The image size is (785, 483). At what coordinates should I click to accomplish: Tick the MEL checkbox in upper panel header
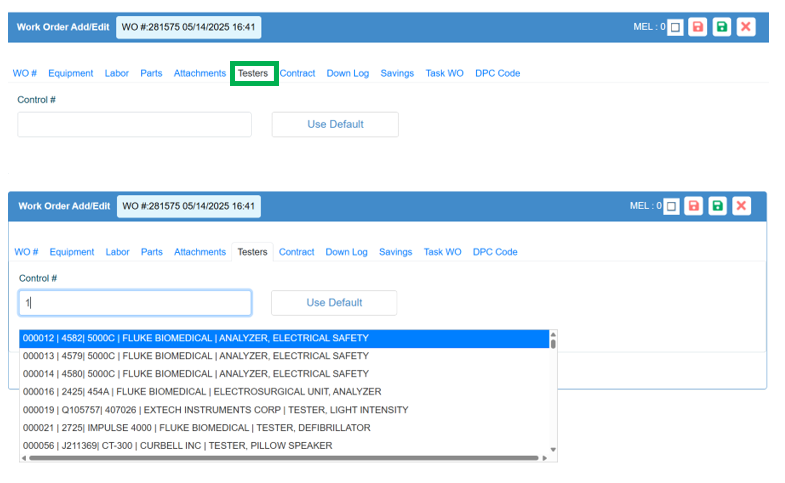pyautogui.click(x=675, y=27)
